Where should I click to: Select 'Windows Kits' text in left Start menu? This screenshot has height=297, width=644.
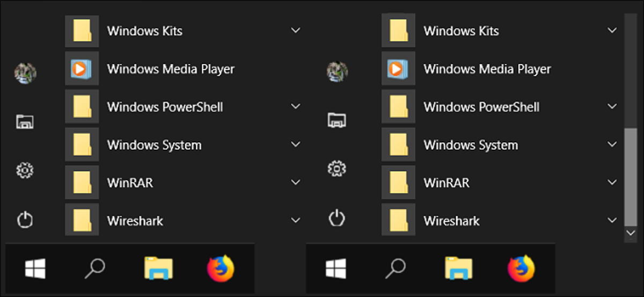pyautogui.click(x=145, y=31)
